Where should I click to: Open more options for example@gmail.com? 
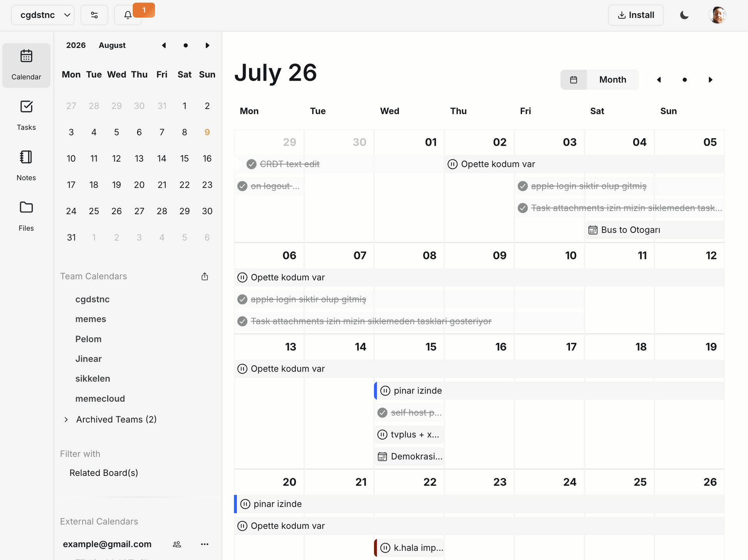(x=205, y=544)
